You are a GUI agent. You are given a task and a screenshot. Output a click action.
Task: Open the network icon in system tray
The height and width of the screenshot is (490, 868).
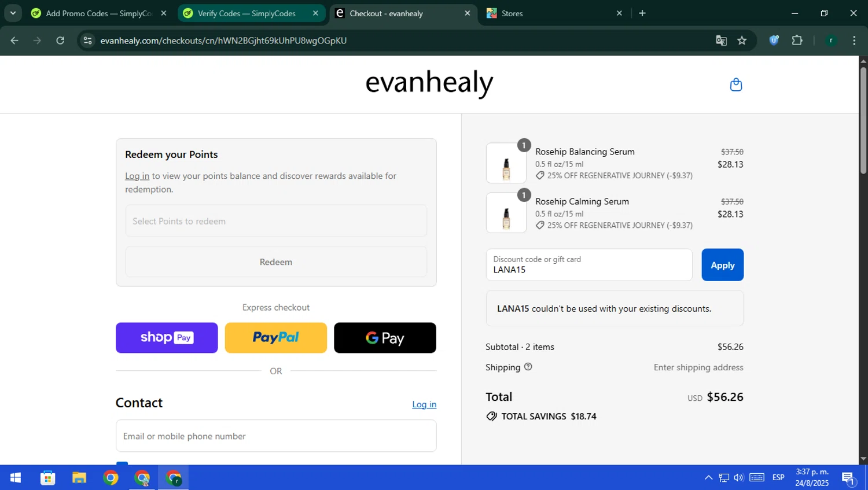click(724, 478)
